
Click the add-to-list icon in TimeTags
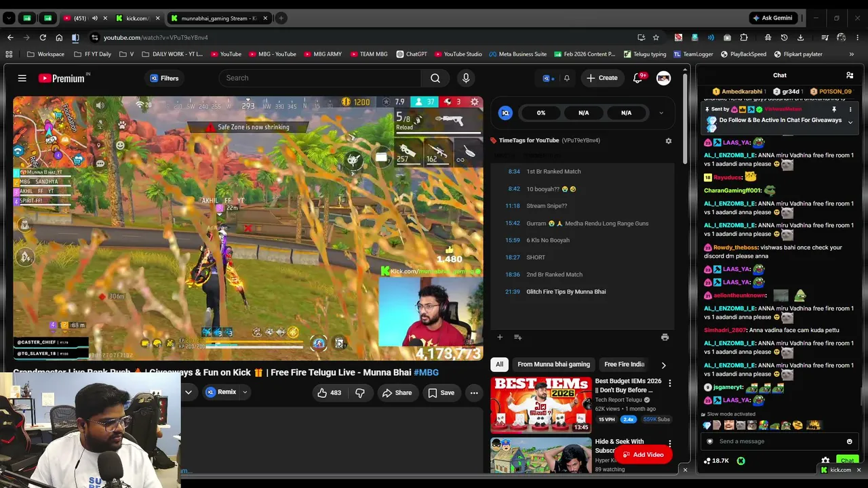[x=517, y=337]
